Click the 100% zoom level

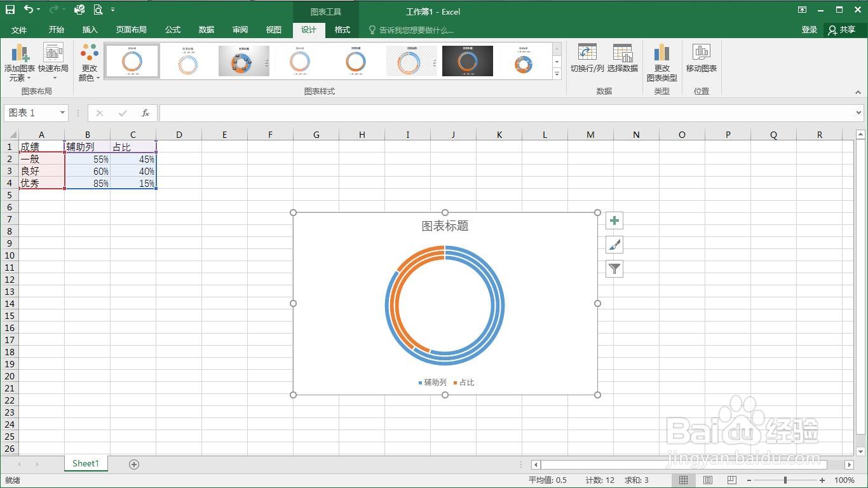(x=844, y=480)
